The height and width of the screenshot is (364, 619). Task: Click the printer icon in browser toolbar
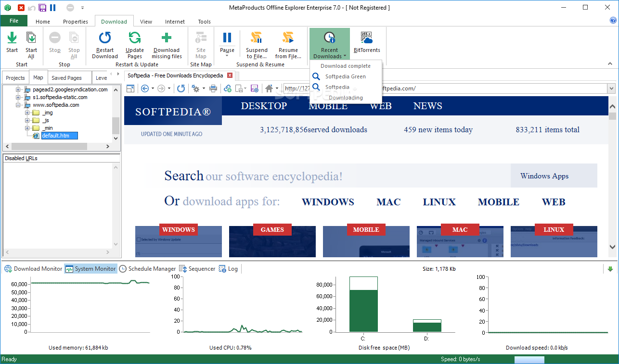[x=213, y=88]
